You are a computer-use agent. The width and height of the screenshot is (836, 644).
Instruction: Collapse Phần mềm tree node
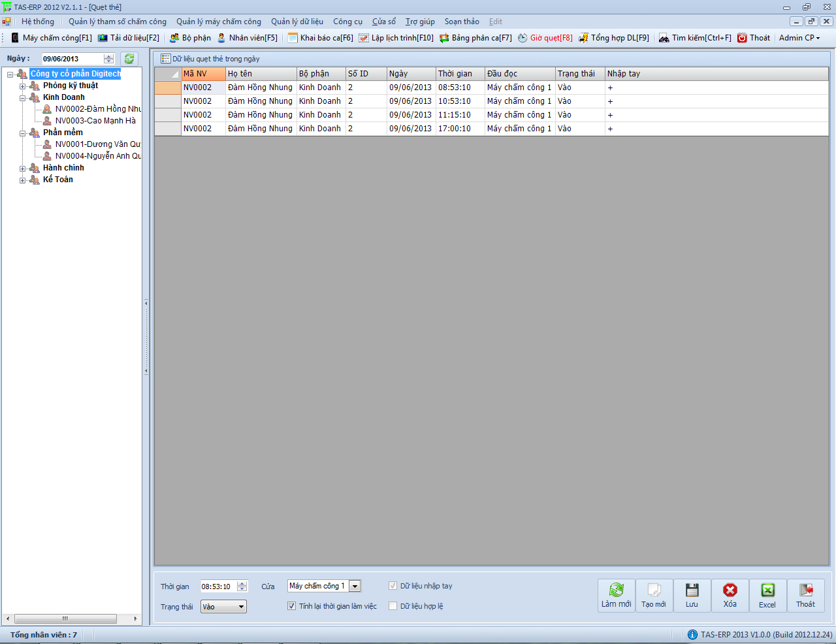(23, 133)
